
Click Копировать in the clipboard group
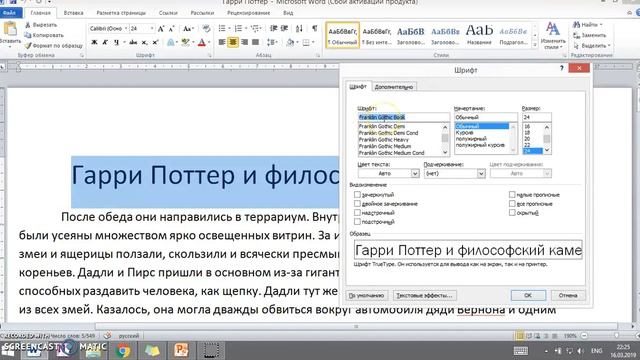[44, 35]
